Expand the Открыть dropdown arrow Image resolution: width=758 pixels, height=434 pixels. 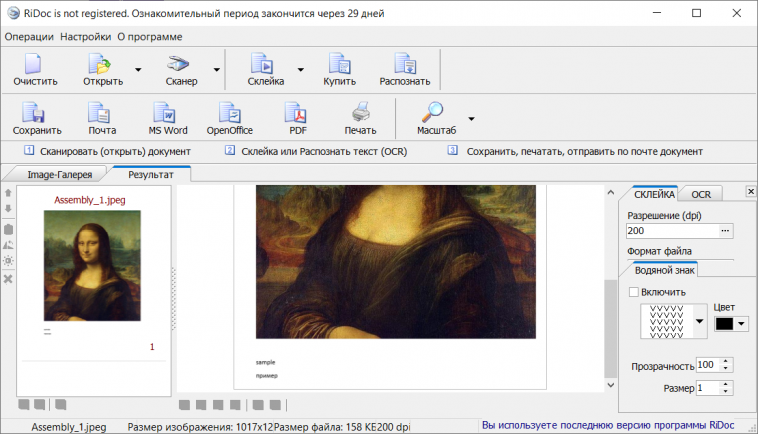[x=137, y=71]
